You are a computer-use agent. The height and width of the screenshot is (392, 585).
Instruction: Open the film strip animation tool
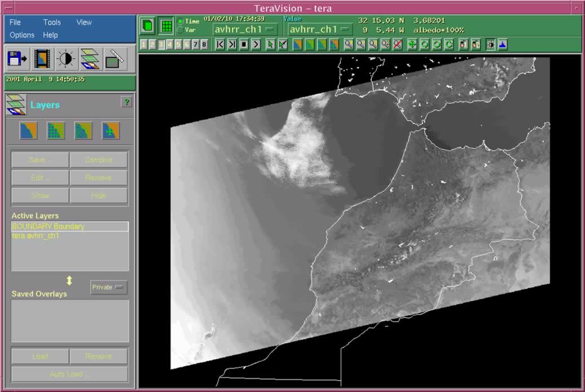click(42, 59)
